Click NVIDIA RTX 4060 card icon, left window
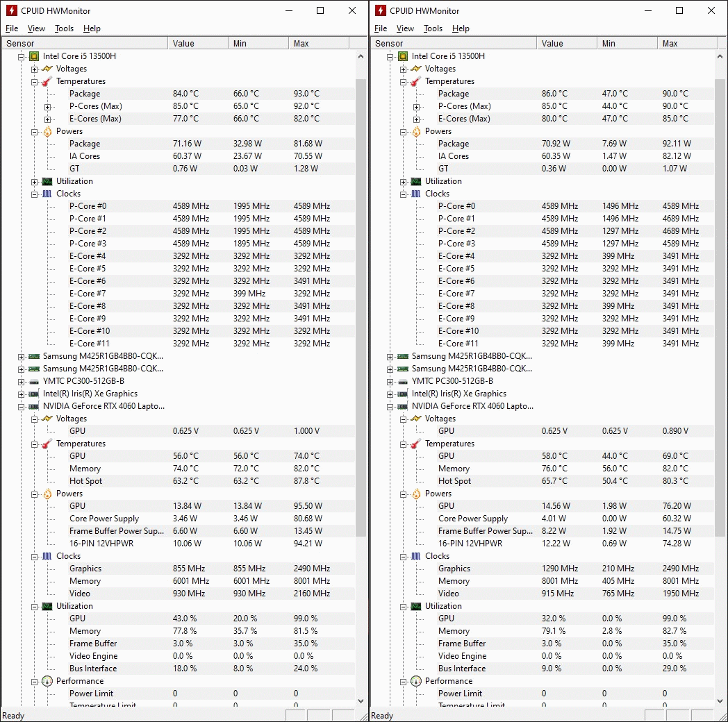 (x=34, y=407)
